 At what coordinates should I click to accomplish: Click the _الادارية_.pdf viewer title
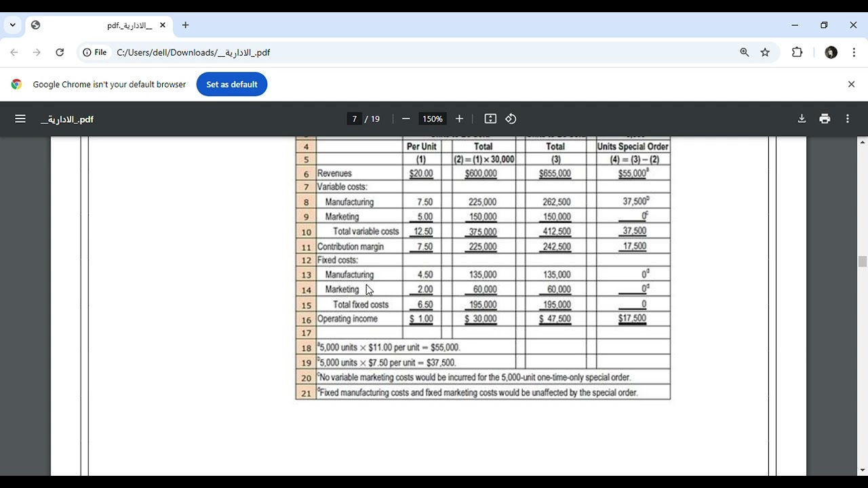67,119
